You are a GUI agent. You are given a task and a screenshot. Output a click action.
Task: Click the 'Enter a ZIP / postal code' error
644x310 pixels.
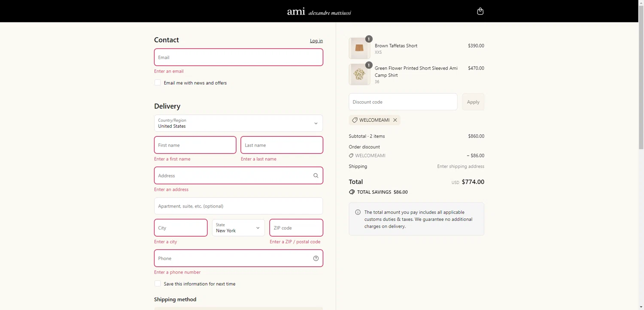(x=295, y=242)
